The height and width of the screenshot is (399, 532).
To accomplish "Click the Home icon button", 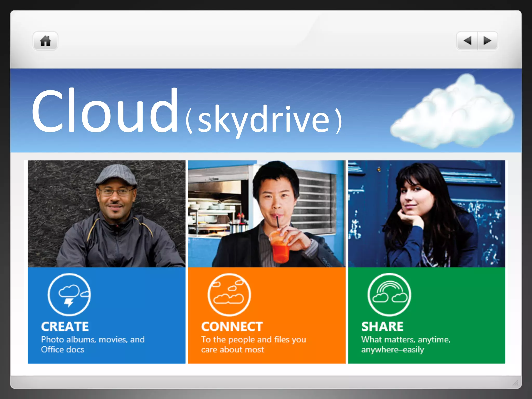I will (45, 41).
